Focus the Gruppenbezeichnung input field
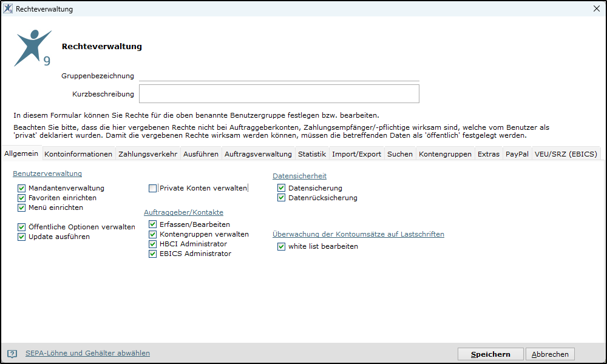The width and height of the screenshot is (607, 364). (x=279, y=76)
